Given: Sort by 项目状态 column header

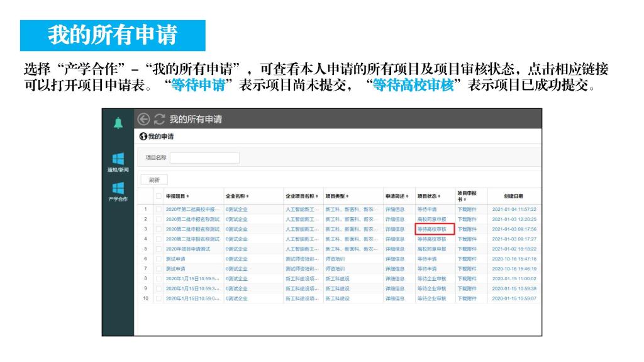Looking at the screenshot, I should pos(429,196).
